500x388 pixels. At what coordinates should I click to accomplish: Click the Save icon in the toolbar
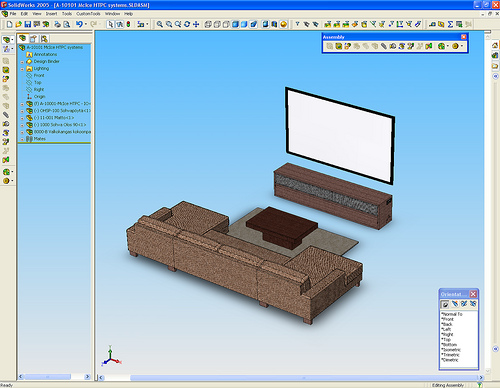pos(28,24)
